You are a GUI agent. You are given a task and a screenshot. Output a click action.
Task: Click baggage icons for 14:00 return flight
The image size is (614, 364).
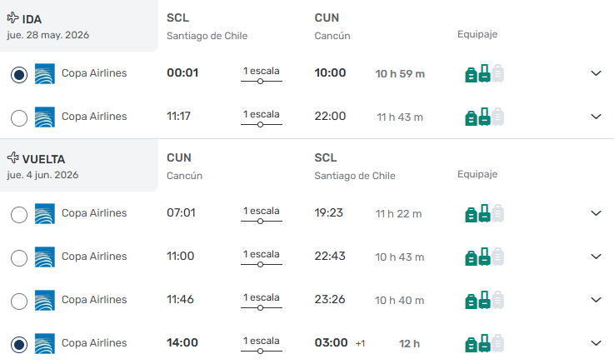(484, 343)
